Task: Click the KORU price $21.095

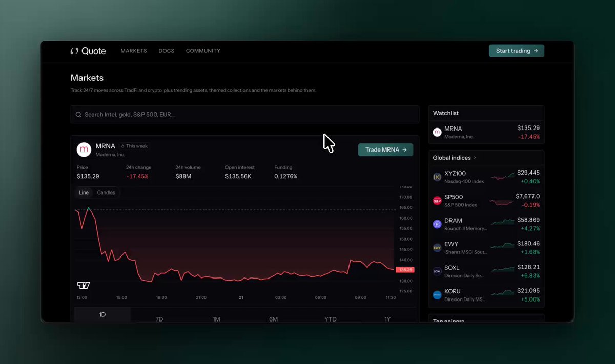Action: tap(528, 291)
